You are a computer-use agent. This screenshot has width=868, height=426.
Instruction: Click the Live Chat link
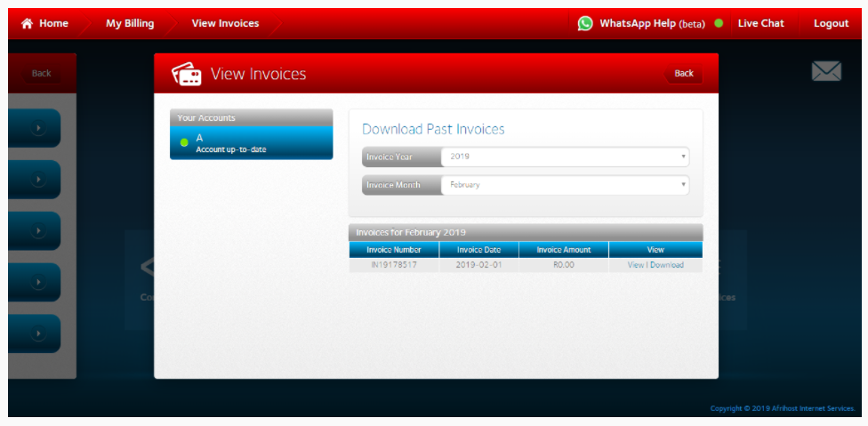tap(760, 24)
